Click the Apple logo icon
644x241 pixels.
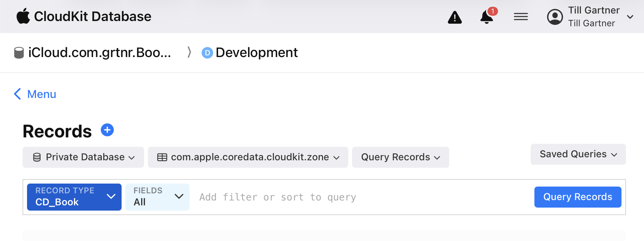[23, 16]
